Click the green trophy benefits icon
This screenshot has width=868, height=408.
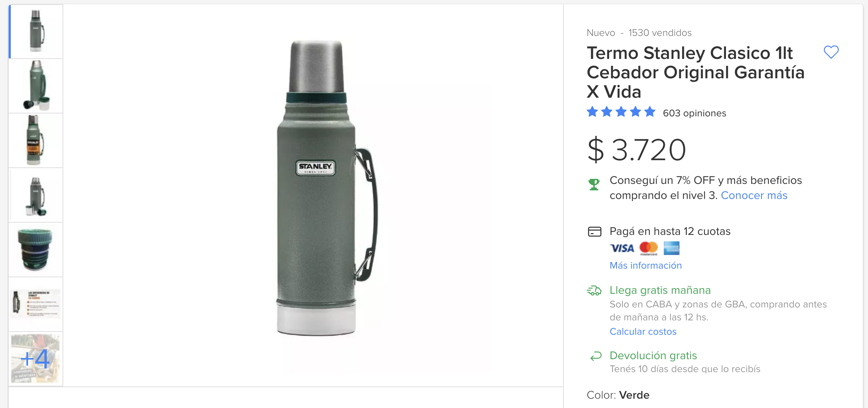point(594,185)
